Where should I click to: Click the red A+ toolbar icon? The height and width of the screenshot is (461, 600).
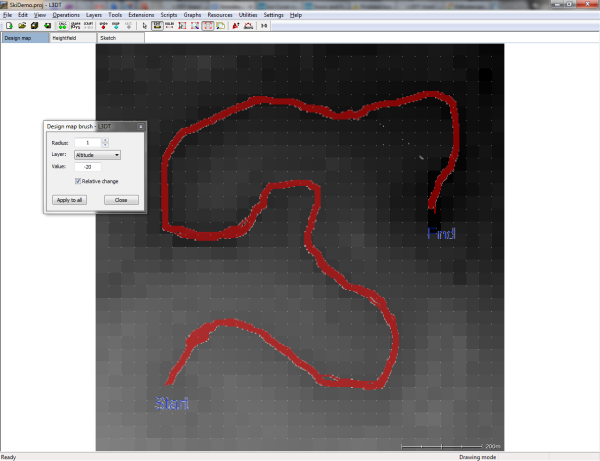click(236, 25)
